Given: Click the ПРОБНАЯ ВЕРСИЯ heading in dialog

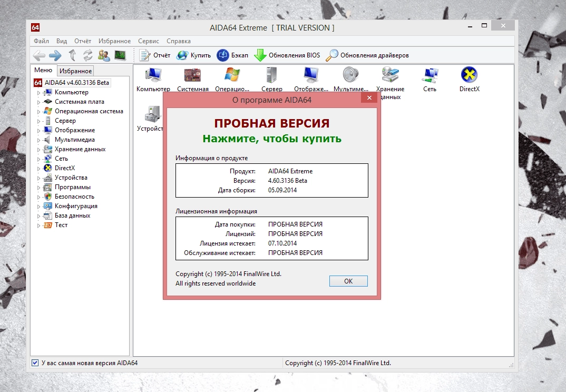Looking at the screenshot, I should point(272,123).
